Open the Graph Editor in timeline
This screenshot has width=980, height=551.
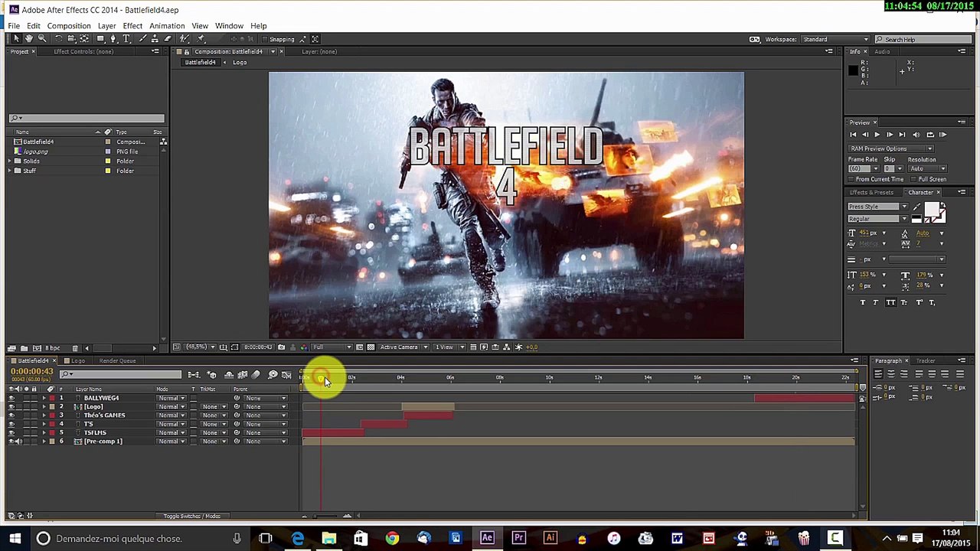286,374
